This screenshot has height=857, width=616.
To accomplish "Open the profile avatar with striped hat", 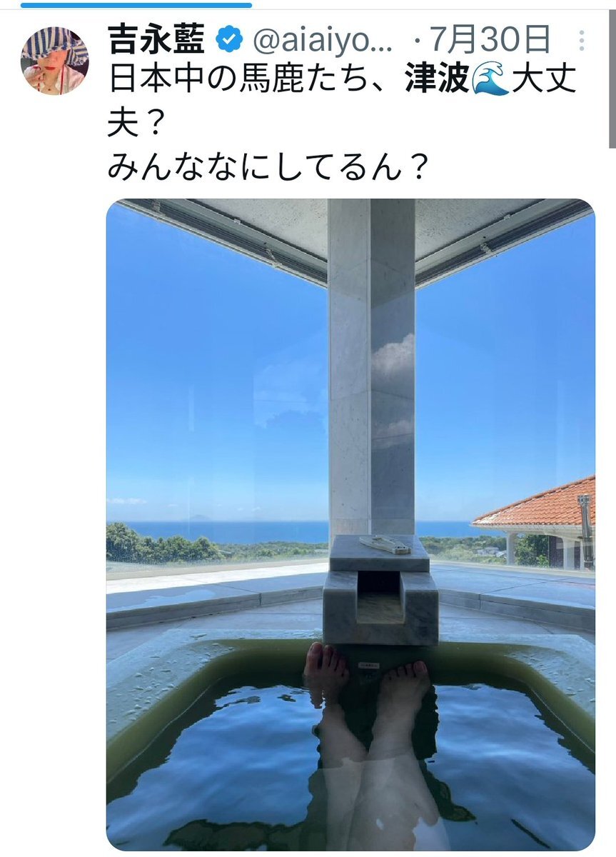I will (54, 61).
